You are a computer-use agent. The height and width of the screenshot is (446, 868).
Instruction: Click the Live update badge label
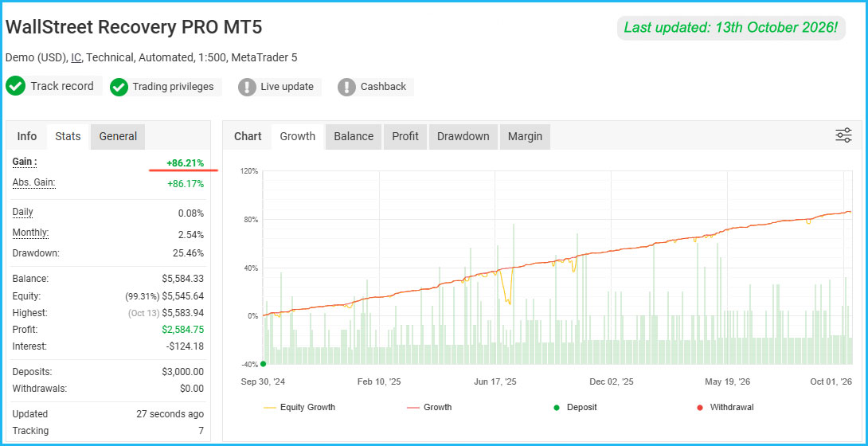pos(287,87)
